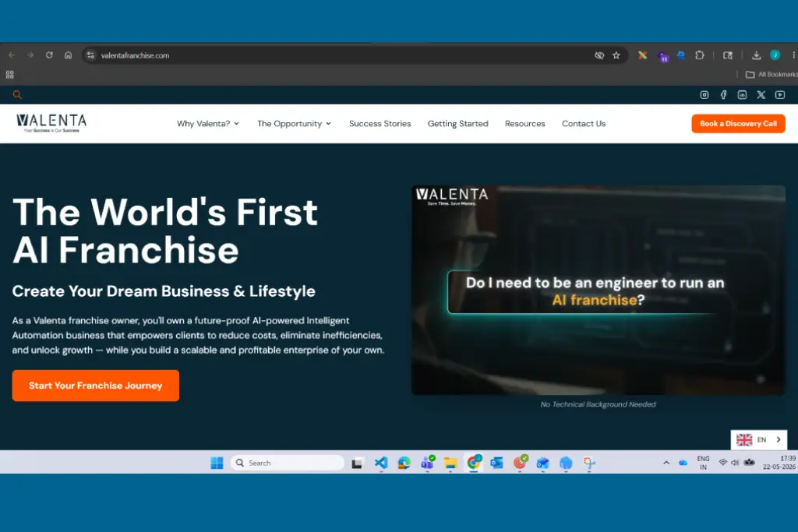Click the browser home button

point(69,55)
